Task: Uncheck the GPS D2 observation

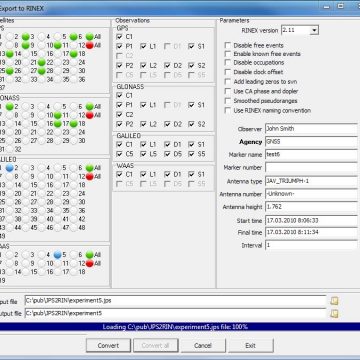Action: pos(167,65)
